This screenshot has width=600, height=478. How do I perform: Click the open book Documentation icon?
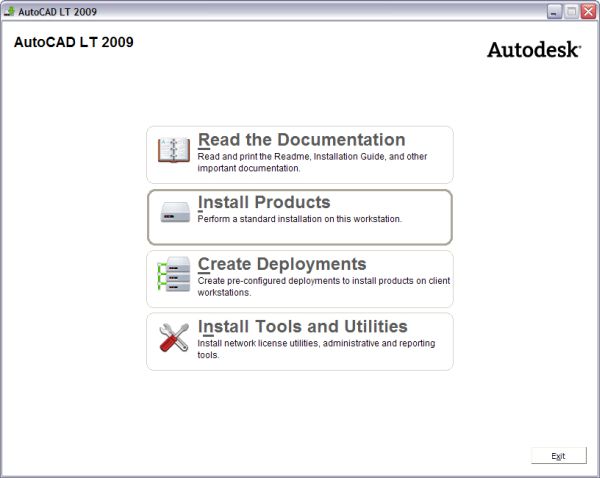[x=174, y=150]
